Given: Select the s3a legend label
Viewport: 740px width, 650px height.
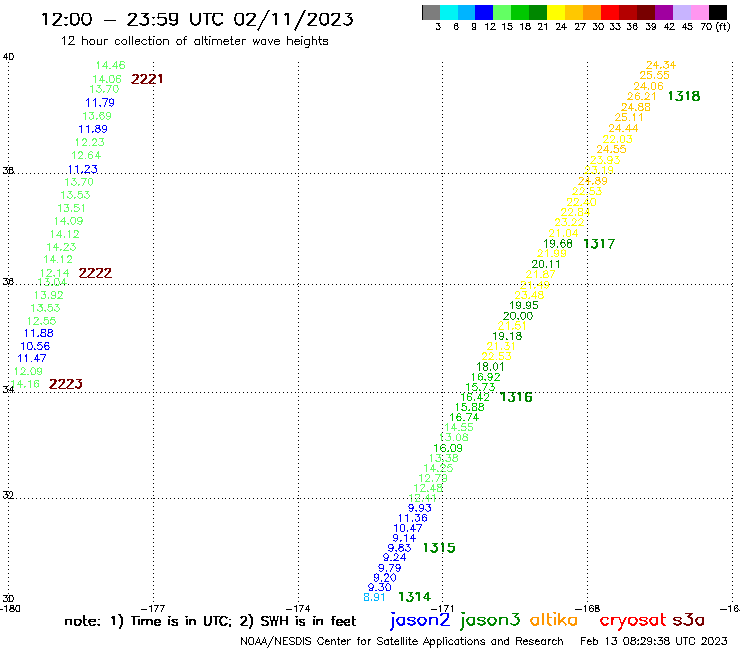Looking at the screenshot, I should pos(688,620).
